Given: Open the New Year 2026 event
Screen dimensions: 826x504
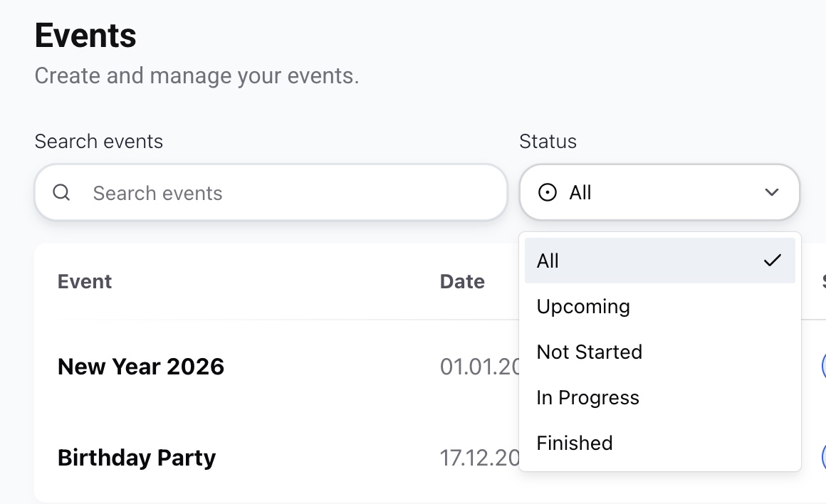Looking at the screenshot, I should pyautogui.click(x=141, y=367).
